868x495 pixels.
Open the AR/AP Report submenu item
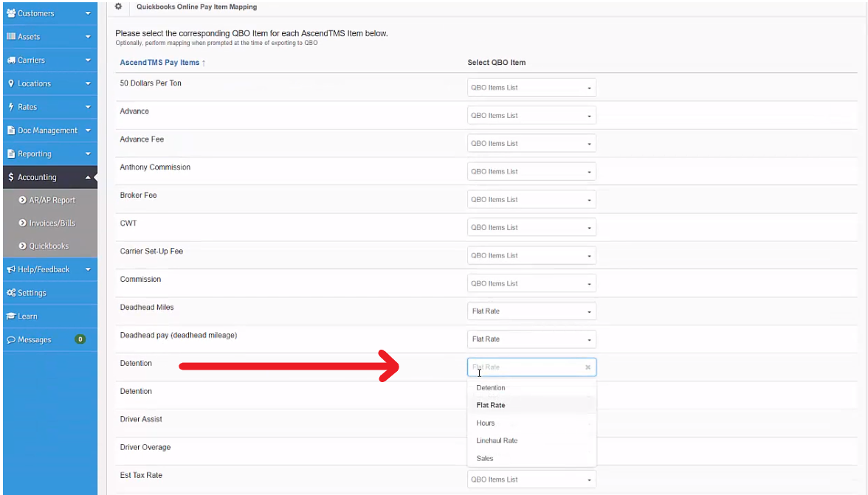pos(50,200)
